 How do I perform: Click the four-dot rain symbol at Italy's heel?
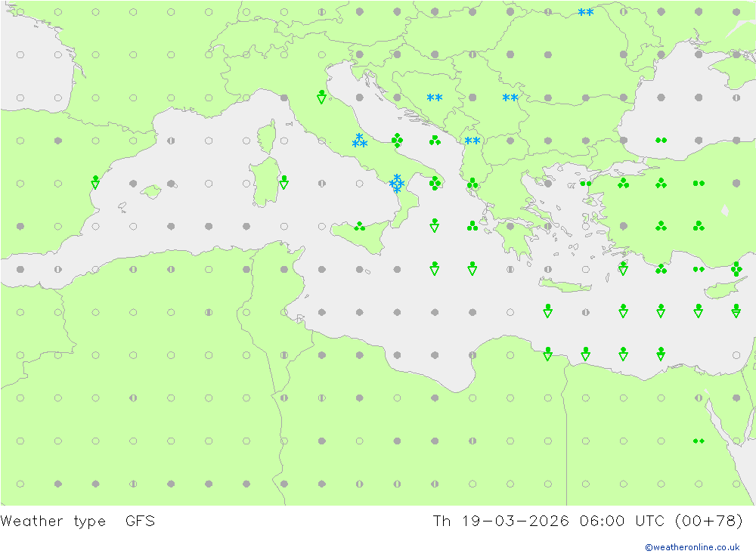tap(435, 183)
